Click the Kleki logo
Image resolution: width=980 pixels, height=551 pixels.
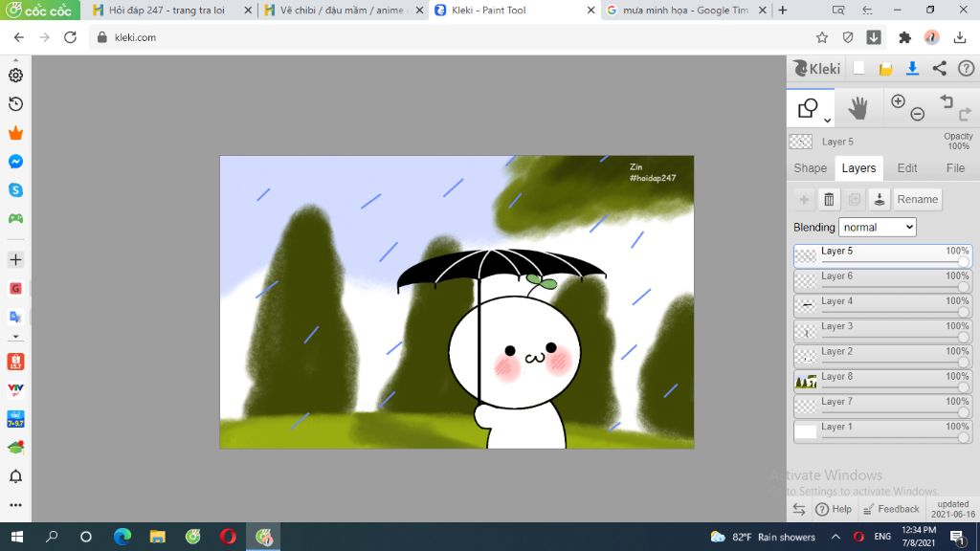pyautogui.click(x=817, y=68)
